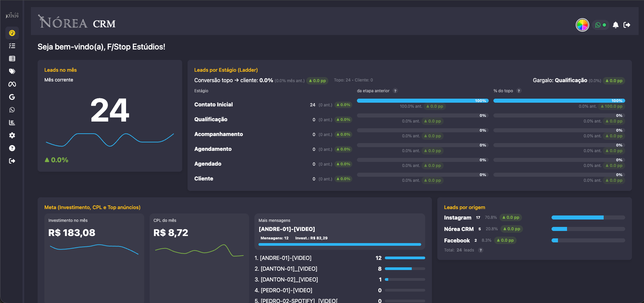
Task: Open the Meta integration icon in sidebar
Action: point(12,84)
